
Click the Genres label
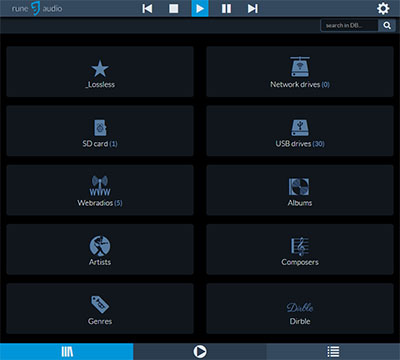pyautogui.click(x=100, y=321)
